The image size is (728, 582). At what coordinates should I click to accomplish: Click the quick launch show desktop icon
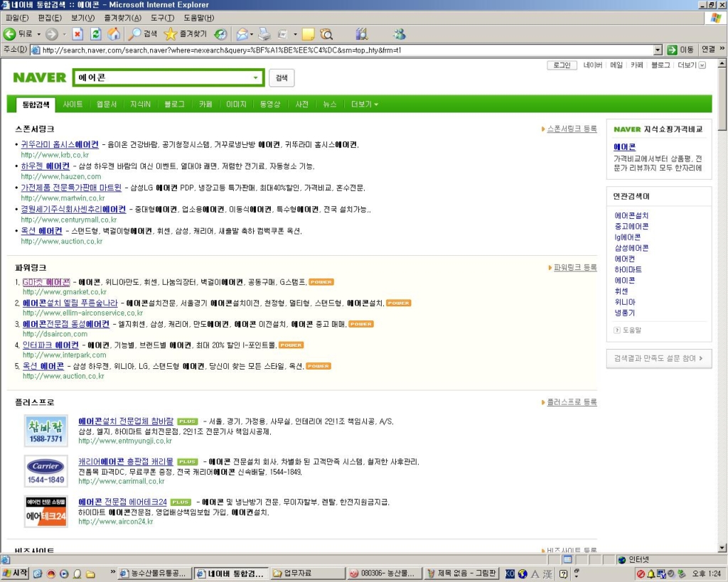(38, 574)
